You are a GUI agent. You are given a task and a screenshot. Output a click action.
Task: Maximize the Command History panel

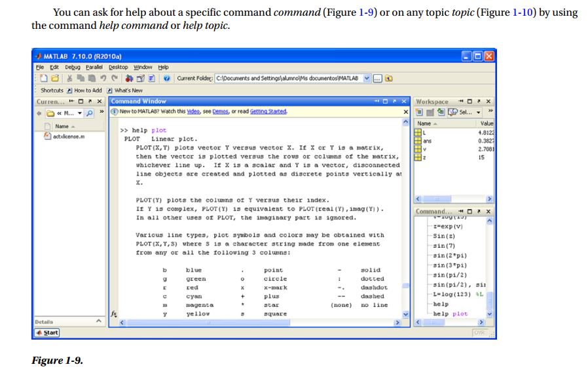(x=469, y=211)
